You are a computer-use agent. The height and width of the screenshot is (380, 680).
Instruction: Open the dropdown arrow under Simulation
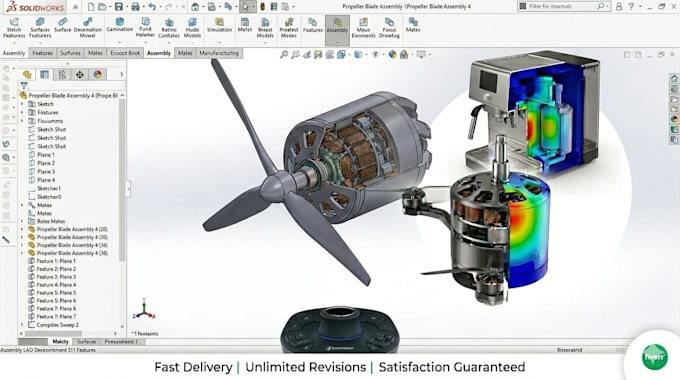219,43
